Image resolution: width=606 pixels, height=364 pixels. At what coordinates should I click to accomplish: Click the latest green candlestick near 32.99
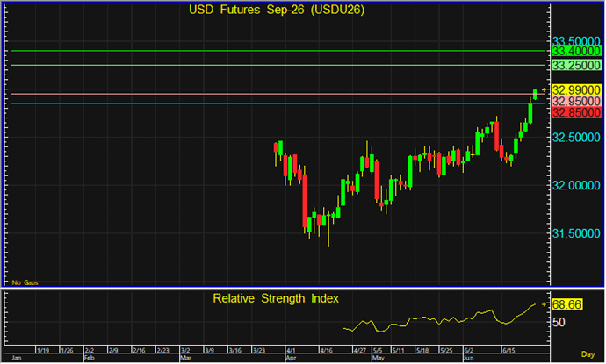click(x=535, y=94)
